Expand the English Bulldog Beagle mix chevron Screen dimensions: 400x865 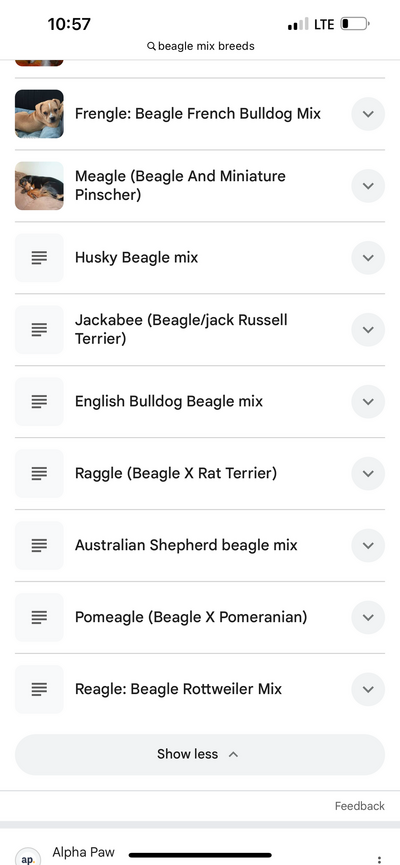(x=368, y=402)
